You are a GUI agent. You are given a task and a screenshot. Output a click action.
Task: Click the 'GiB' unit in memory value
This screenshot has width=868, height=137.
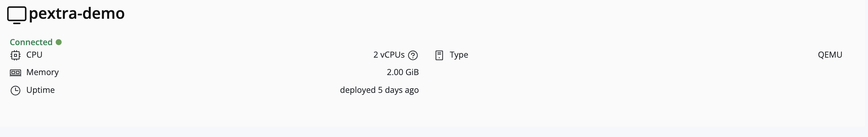[x=412, y=72]
